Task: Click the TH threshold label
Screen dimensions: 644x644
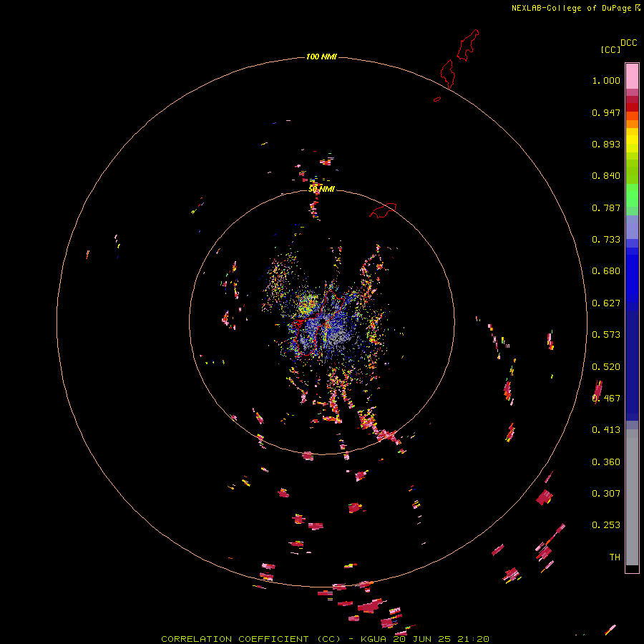Action: click(x=615, y=557)
